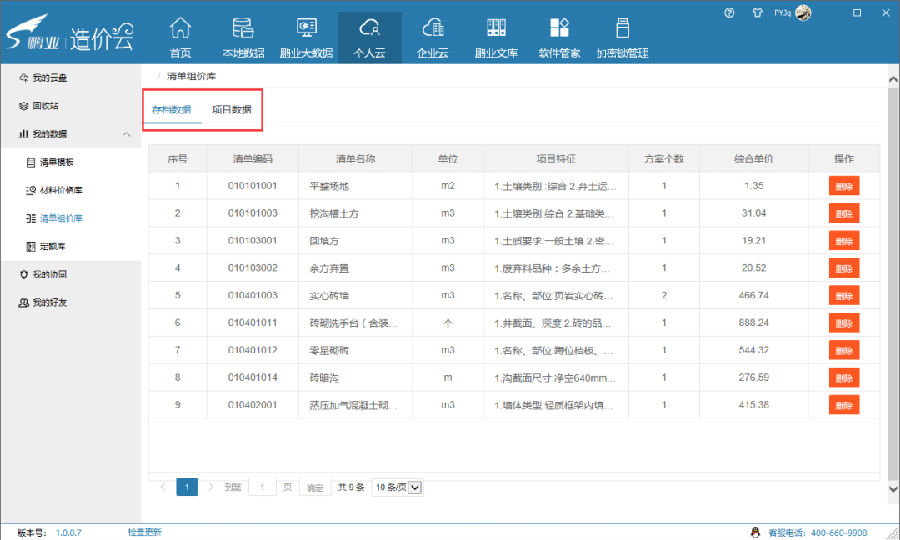Click the help question mark icon
Screen dimensions: 900x540
click(x=729, y=13)
